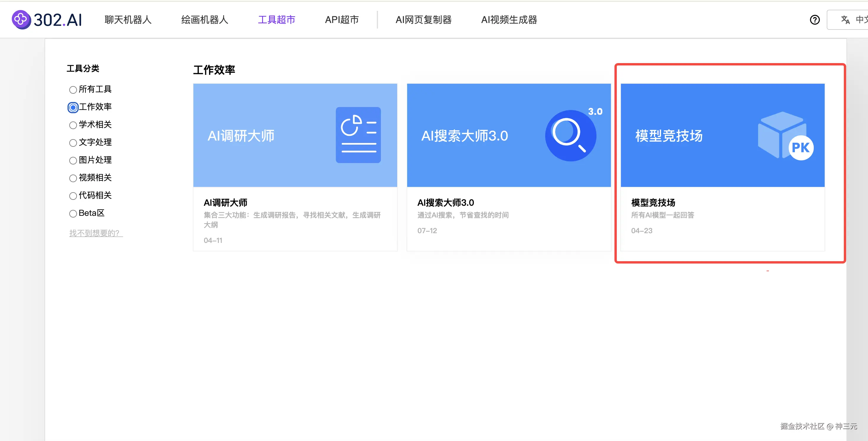Open the AI搜索大师3.0 card banner
868x441 pixels.
pos(509,135)
